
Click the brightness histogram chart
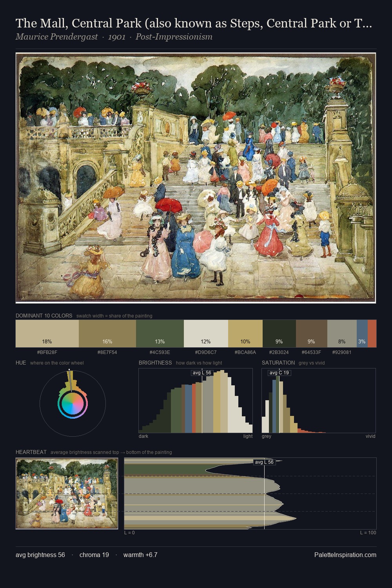196,401
